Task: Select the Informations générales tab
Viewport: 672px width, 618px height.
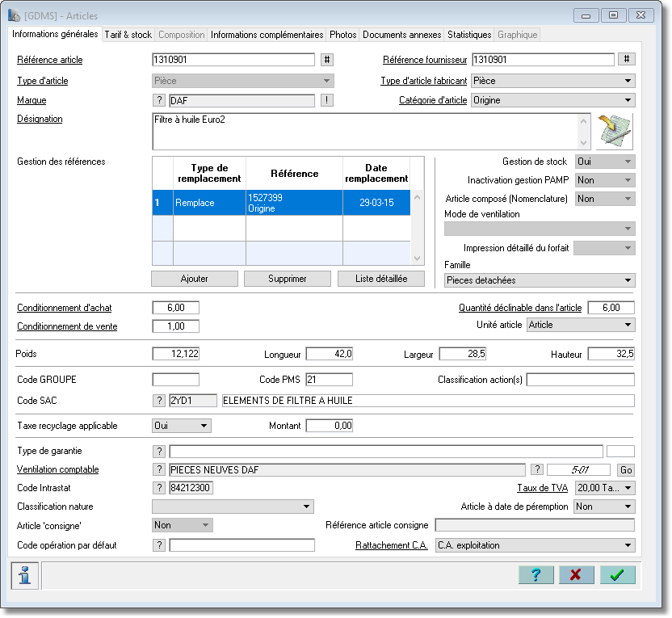Action: (55, 34)
